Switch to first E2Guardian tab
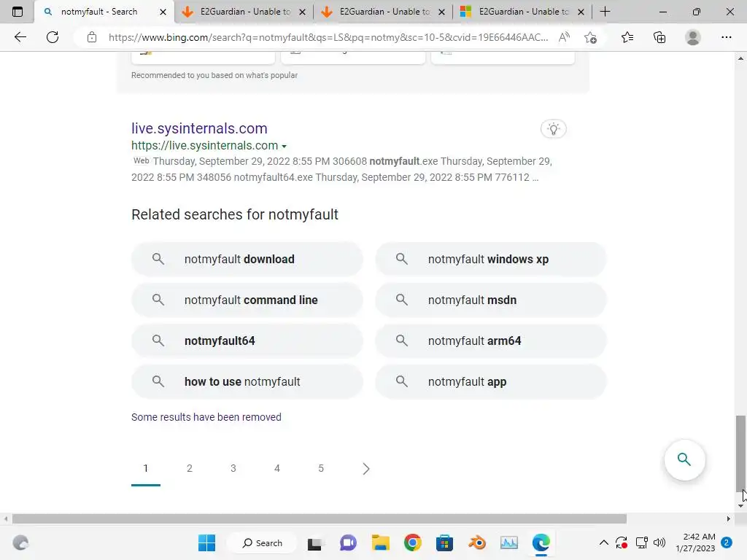The image size is (747, 560). point(245,12)
